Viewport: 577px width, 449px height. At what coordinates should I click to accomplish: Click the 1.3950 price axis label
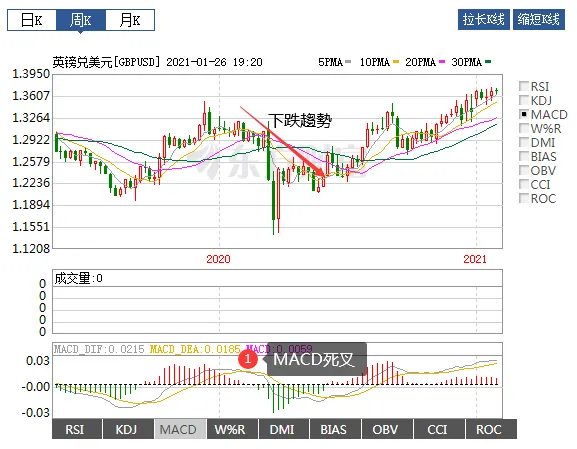click(x=31, y=74)
